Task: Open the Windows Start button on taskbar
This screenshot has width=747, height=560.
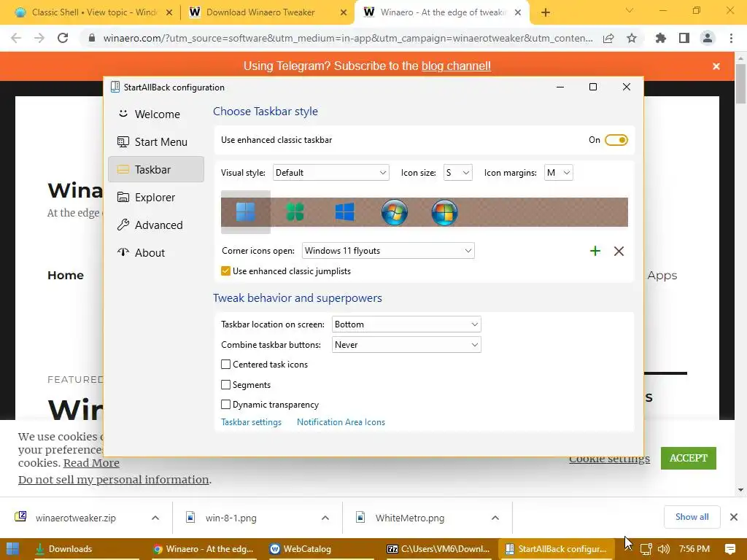Action: pos(13,549)
